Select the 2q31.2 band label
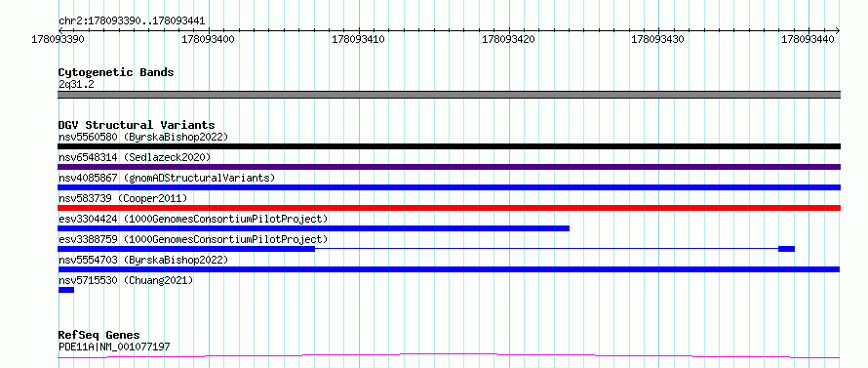This screenshot has height=368, width=868. 76,84
